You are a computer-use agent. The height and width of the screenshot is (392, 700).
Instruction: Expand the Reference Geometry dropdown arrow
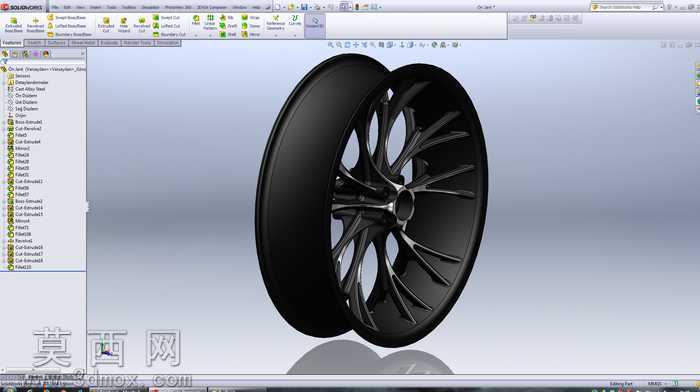point(275,35)
